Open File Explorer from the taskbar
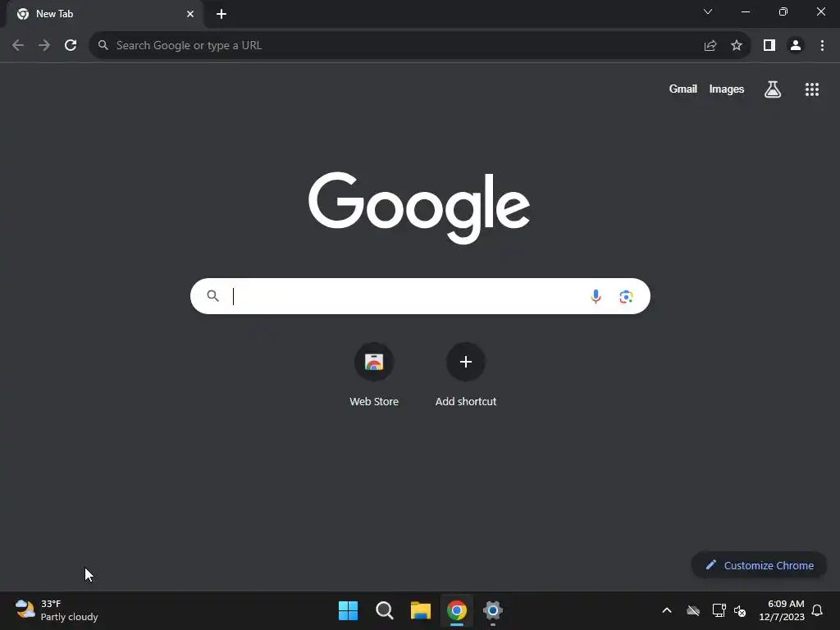This screenshot has width=840, height=630. tap(421, 610)
